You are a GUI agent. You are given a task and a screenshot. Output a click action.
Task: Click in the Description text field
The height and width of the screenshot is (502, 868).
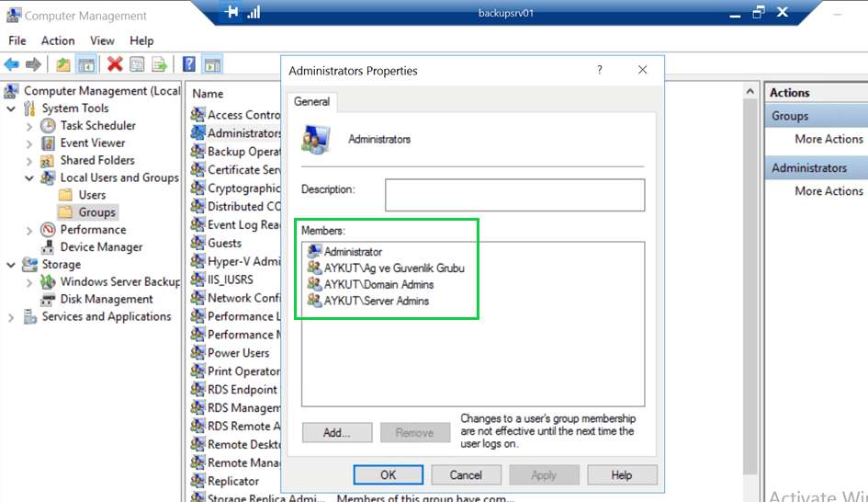(x=514, y=195)
